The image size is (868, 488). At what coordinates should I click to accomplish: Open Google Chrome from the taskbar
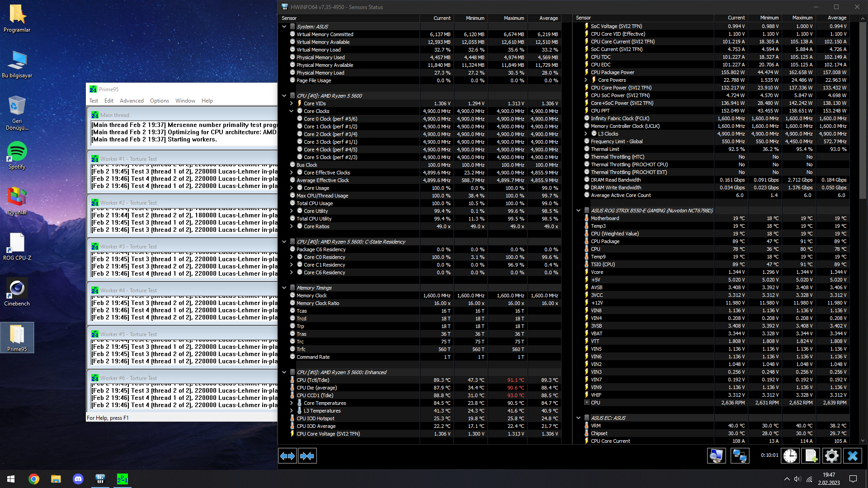(34, 479)
